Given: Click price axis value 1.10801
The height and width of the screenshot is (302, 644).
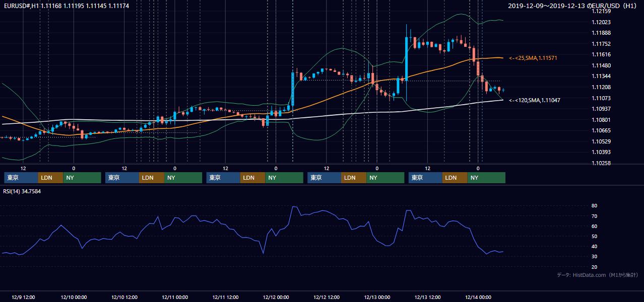Looking at the screenshot, I should (601, 120).
